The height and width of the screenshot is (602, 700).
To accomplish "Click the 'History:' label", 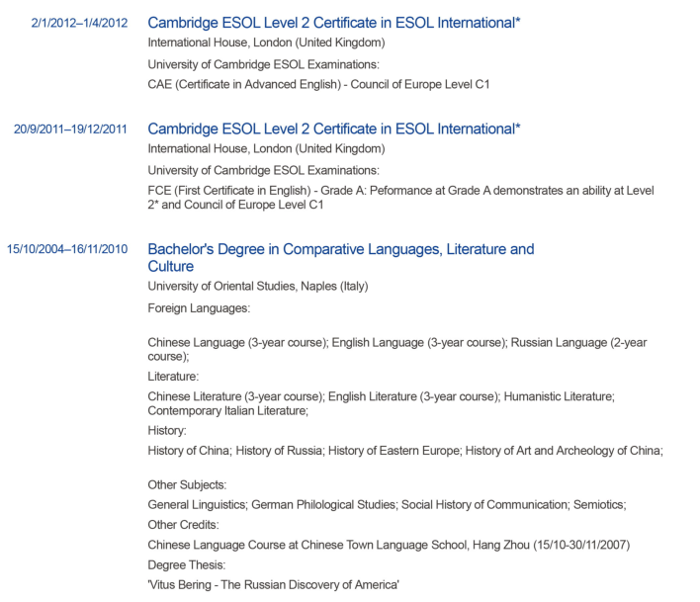I will 166,431.
